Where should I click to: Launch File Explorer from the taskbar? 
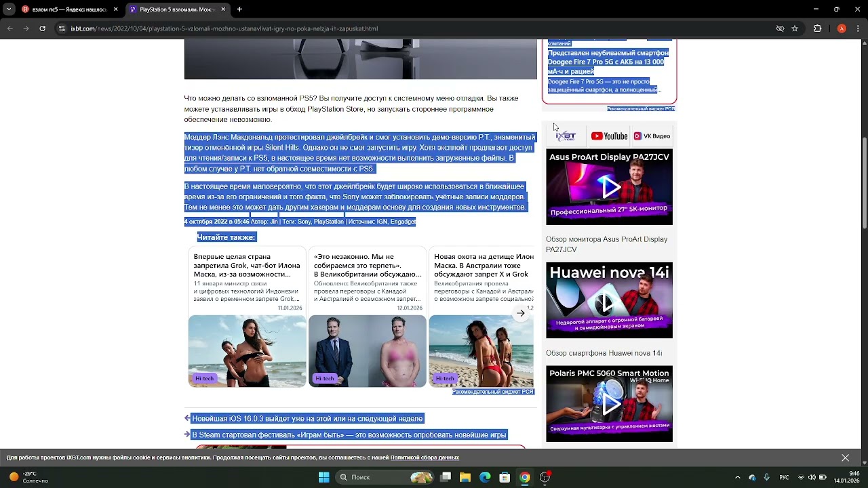pyautogui.click(x=465, y=477)
